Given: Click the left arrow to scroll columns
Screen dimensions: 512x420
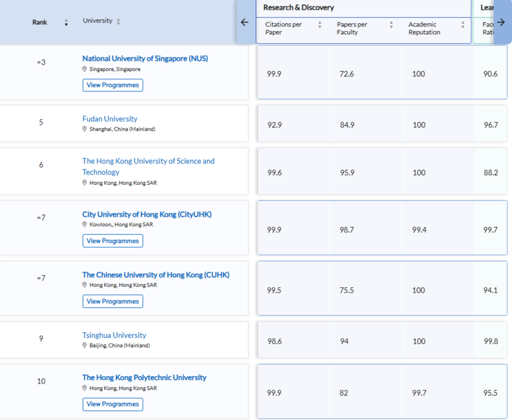Looking at the screenshot, I should [244, 22].
